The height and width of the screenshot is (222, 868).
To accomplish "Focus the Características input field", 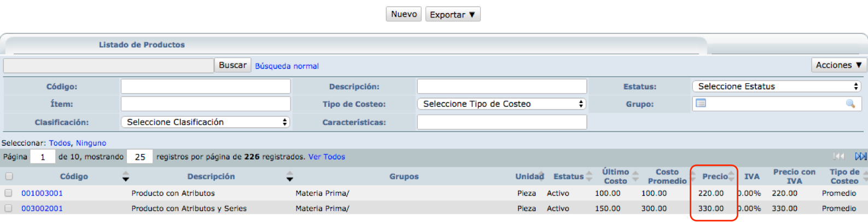I will [502, 122].
